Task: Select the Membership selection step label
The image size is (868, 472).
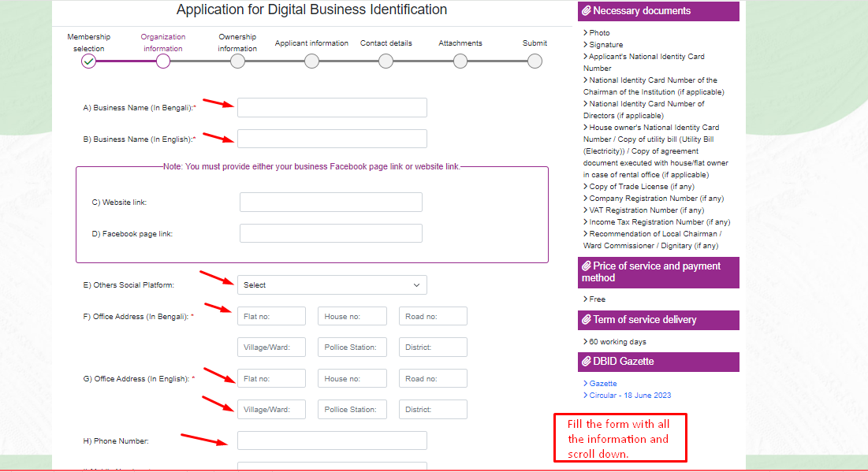Action: [88, 43]
